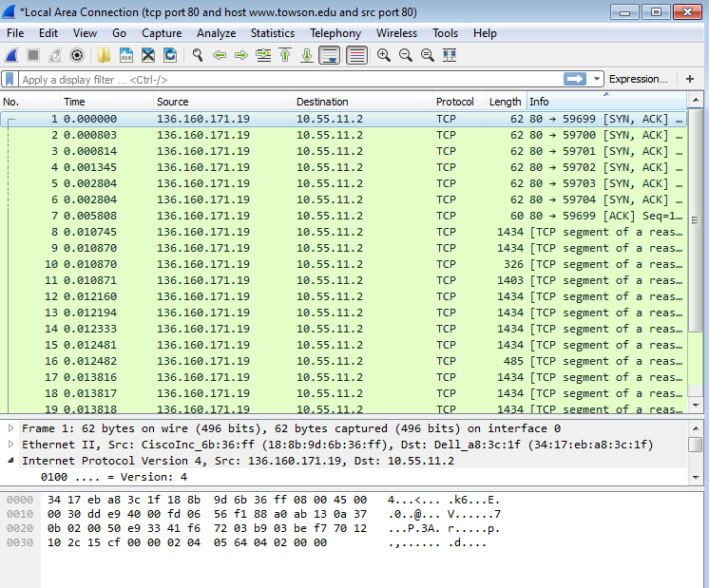709x588 pixels.
Task: Expand the Frame 1 details tree
Action: [x=10, y=428]
